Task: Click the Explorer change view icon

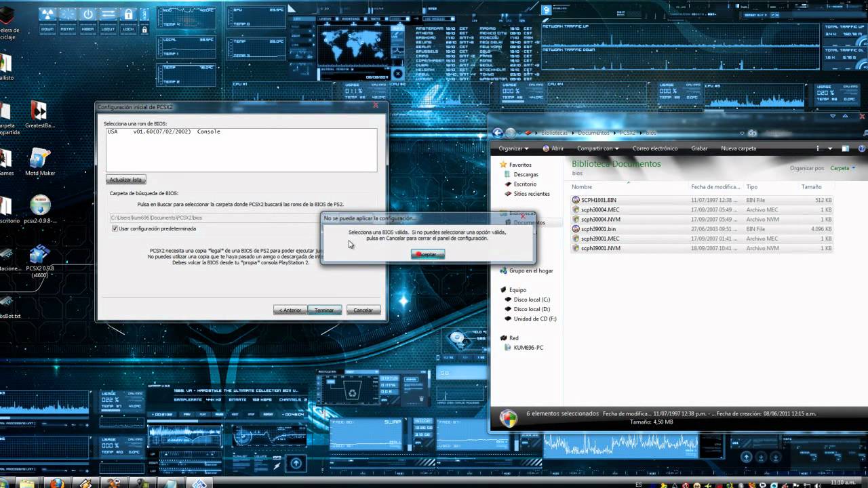Action: pyautogui.click(x=819, y=148)
